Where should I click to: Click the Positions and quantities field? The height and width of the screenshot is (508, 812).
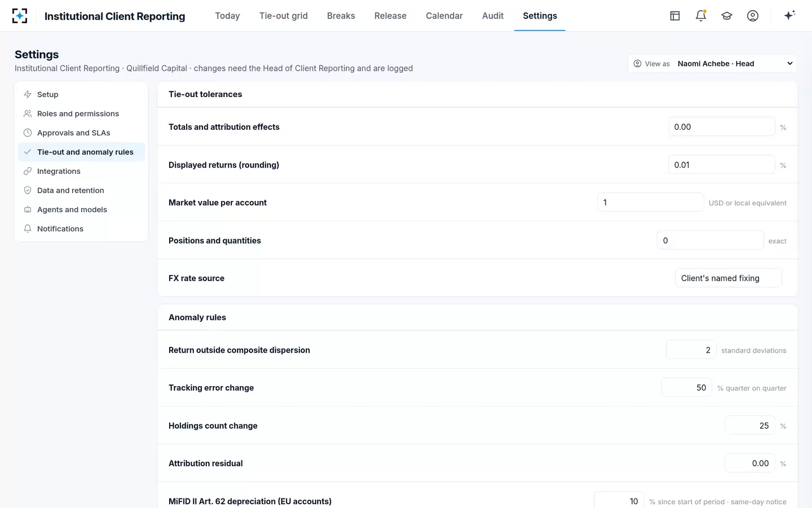[x=710, y=240]
